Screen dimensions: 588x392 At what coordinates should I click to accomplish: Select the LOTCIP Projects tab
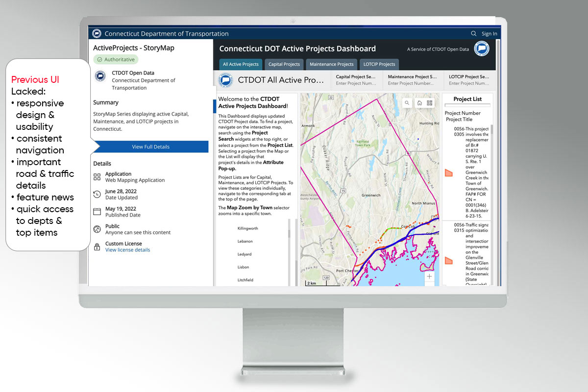coord(379,64)
